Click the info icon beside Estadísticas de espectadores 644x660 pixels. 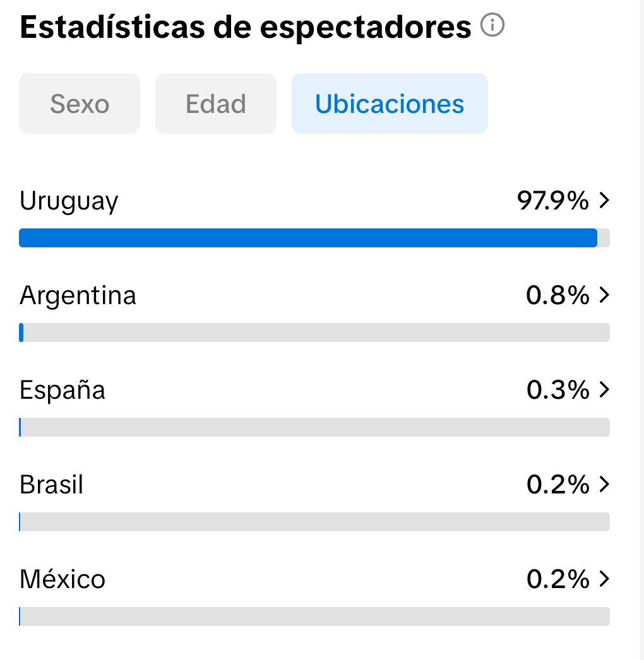[492, 26]
